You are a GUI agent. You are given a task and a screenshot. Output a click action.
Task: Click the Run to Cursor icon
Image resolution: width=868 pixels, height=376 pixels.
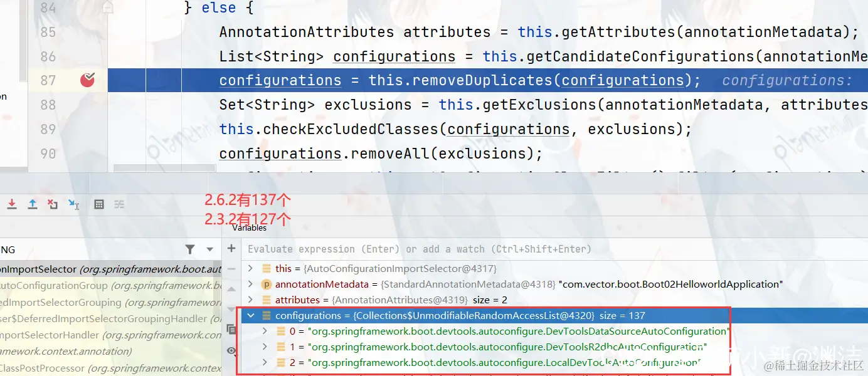pyautogui.click(x=74, y=204)
